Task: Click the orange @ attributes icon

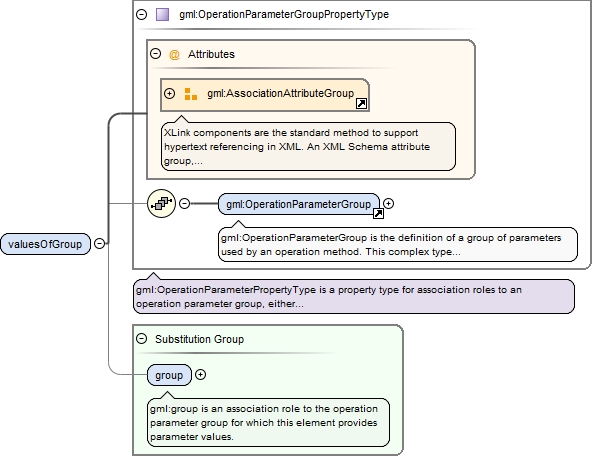Action: (174, 54)
